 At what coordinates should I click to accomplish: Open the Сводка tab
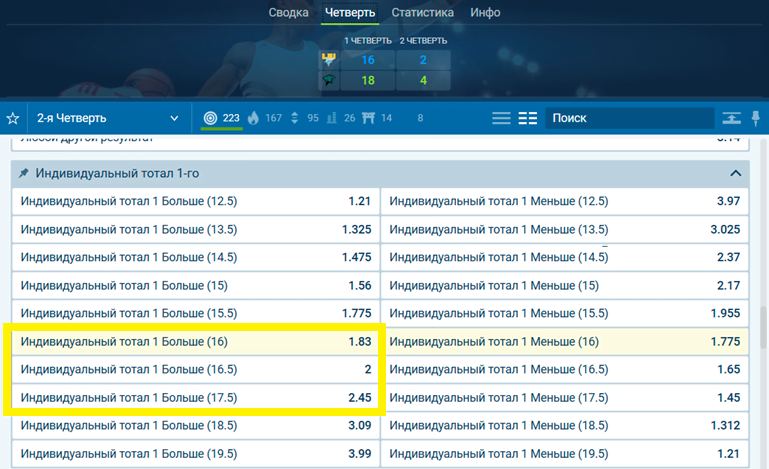pos(288,13)
